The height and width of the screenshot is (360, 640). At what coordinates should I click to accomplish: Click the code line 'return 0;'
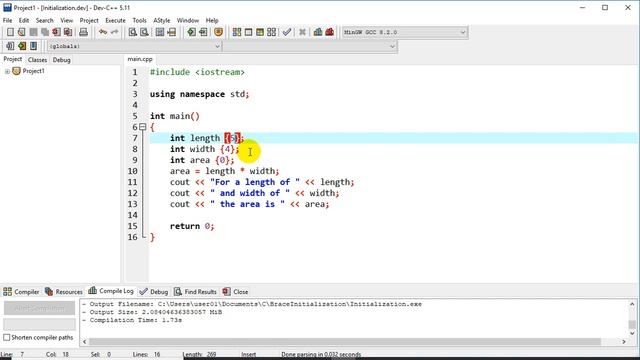click(x=192, y=226)
